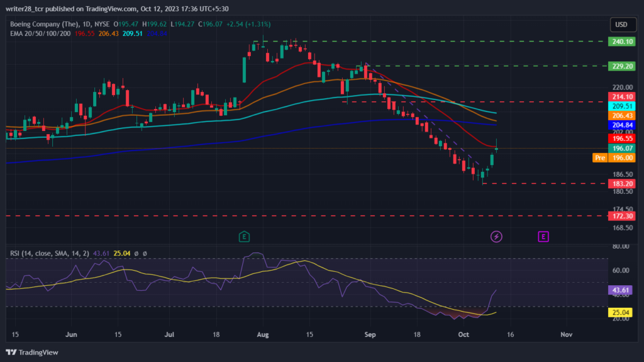Click the blue 204.84 price-axis label
The width and height of the screenshot is (644, 362).
(x=622, y=125)
